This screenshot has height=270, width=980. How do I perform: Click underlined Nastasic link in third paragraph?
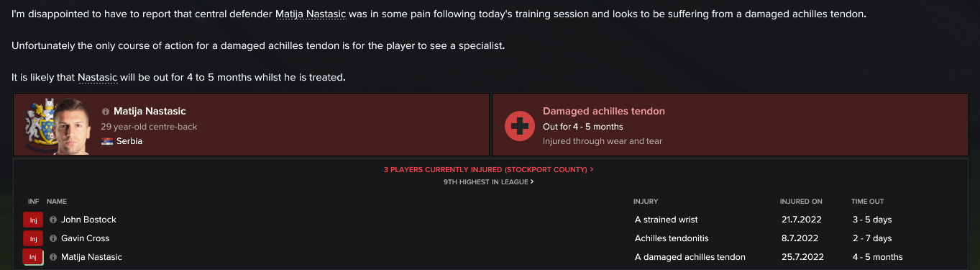tap(97, 77)
